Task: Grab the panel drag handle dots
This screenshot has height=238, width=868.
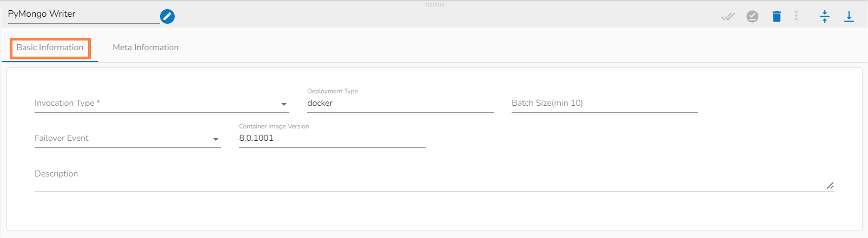Action: coord(434,5)
